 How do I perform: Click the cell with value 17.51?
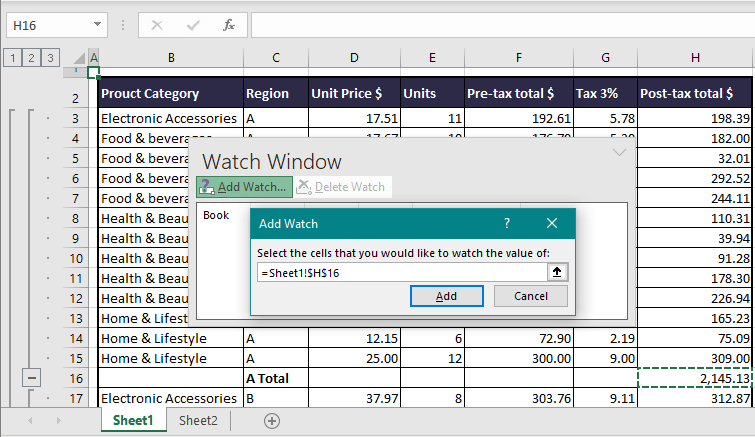pyautogui.click(x=354, y=118)
